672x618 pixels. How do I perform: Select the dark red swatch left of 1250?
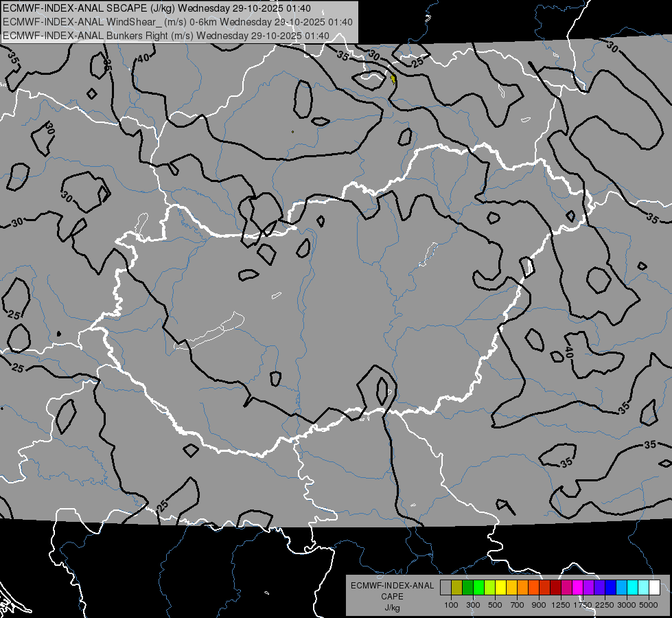555,587
